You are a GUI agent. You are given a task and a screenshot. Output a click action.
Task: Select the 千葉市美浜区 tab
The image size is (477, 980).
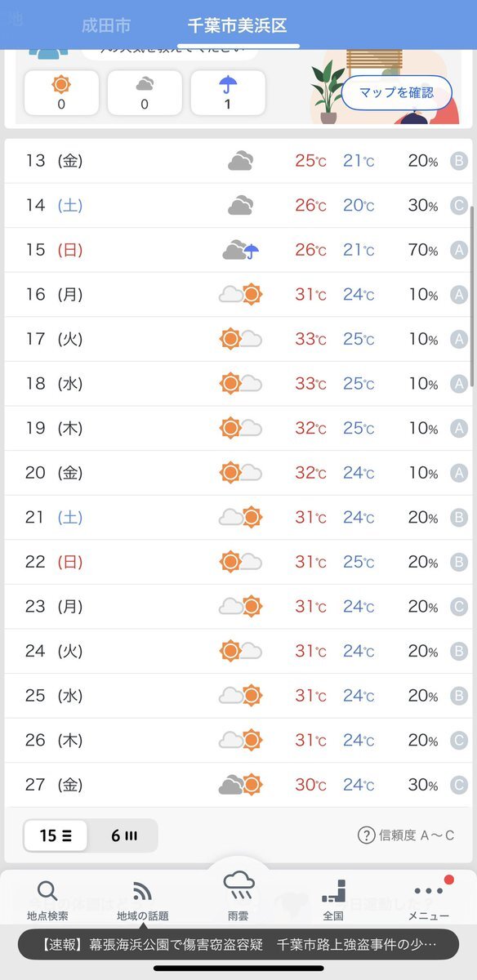pyautogui.click(x=238, y=25)
